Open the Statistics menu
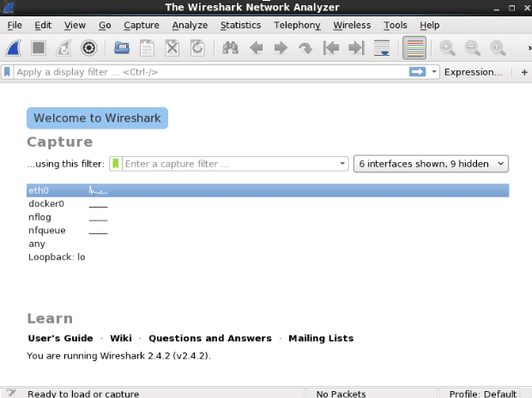This screenshot has height=398, width=532. click(240, 25)
